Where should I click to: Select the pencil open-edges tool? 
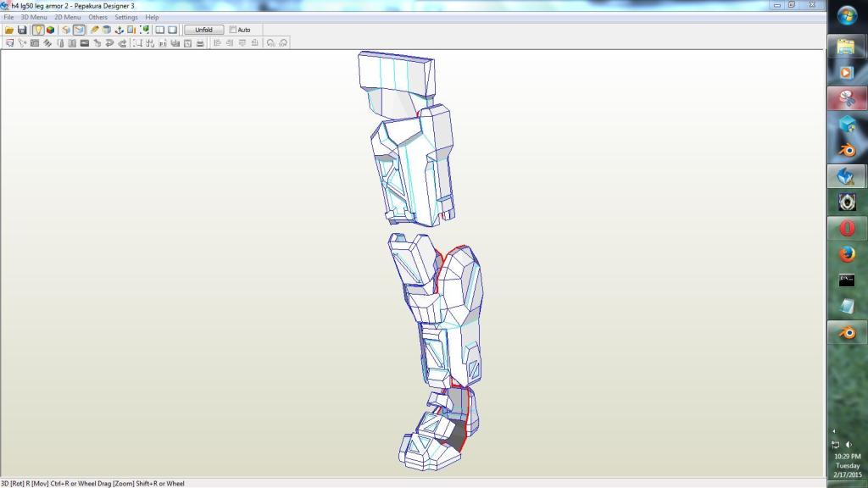(94, 30)
